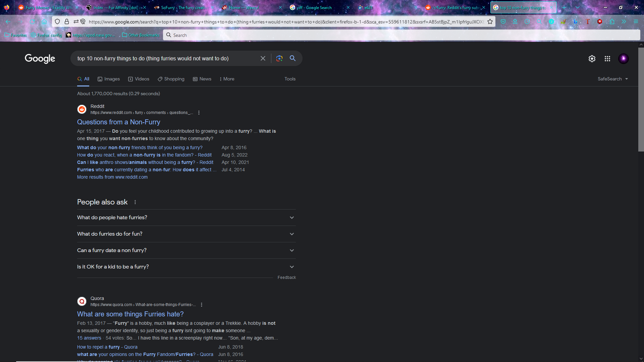Open bookmarks star-tray toolbar icon
The width and height of the screenshot is (644, 362).
point(515,22)
